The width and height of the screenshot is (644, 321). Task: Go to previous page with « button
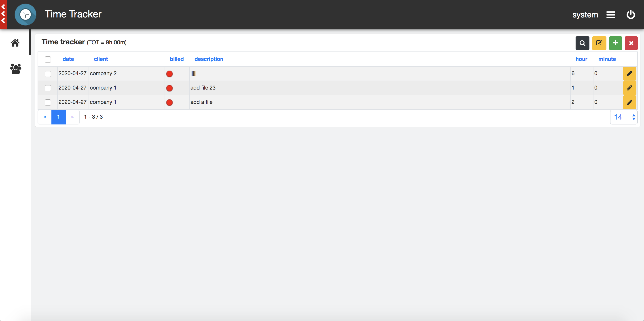coord(44,117)
